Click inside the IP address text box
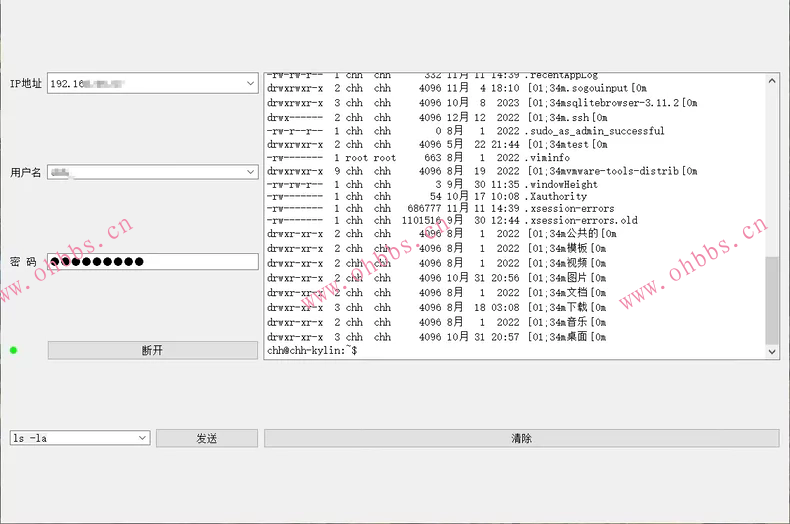Screen dimensions: 790x524 [x=140, y=83]
